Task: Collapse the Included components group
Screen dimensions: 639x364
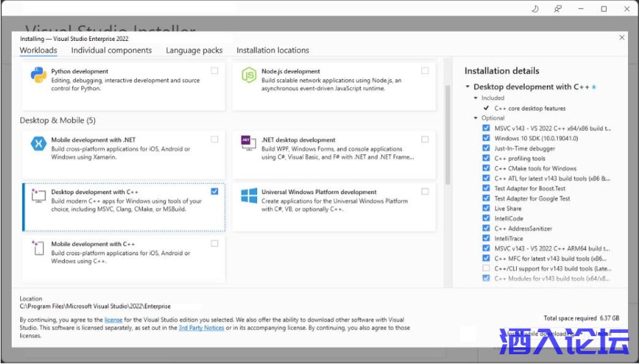Action: click(476, 98)
